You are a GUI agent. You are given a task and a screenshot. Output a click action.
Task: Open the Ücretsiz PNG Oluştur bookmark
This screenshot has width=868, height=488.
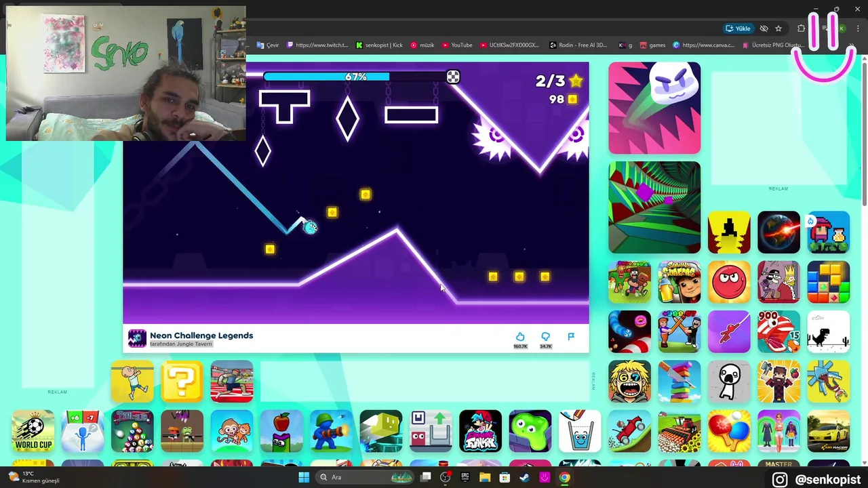pos(773,45)
